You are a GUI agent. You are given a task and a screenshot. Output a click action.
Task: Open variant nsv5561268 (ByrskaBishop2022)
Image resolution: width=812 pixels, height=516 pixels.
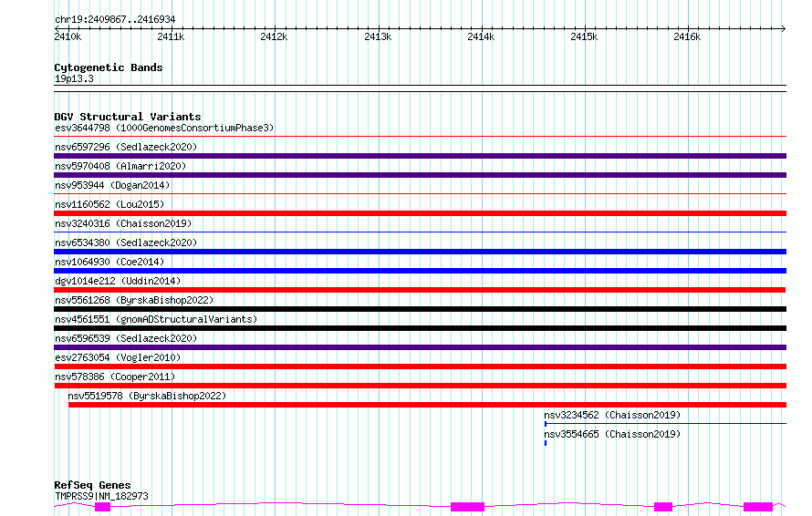[134, 300]
